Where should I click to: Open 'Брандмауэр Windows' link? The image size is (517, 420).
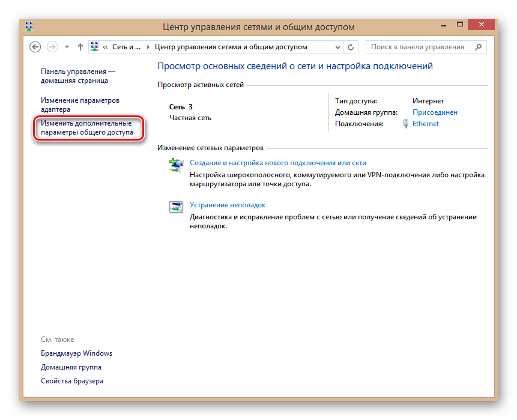click(x=76, y=353)
